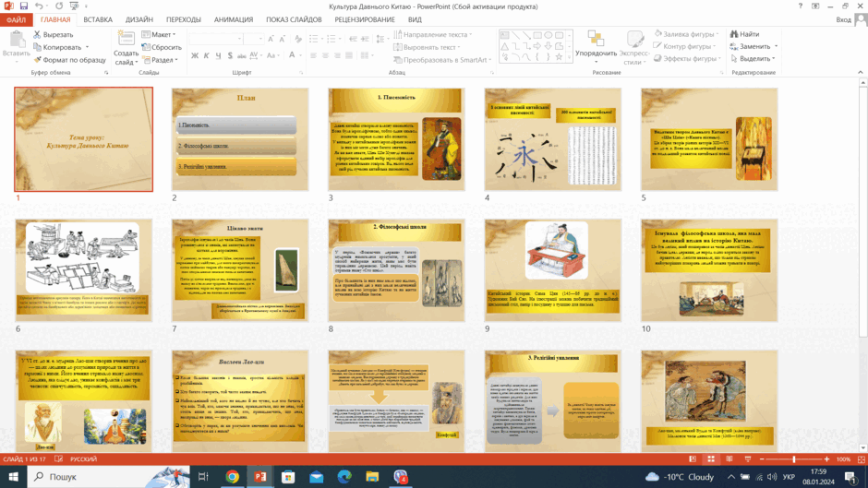Click the zoom slider handle
This screenshot has height=488, width=868.
point(794,459)
